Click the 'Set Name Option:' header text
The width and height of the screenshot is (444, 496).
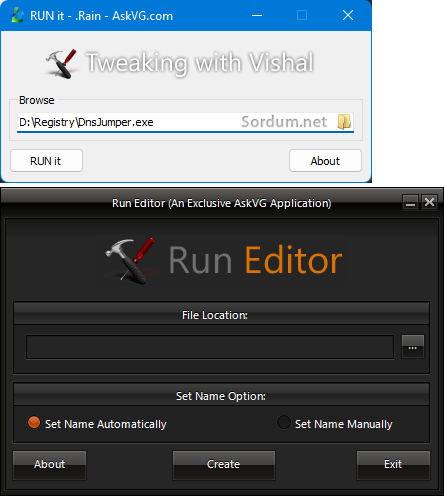pyautogui.click(x=221, y=396)
